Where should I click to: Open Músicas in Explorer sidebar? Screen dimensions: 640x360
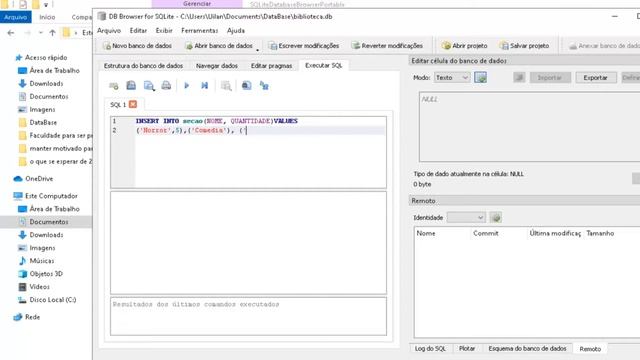[42, 261]
